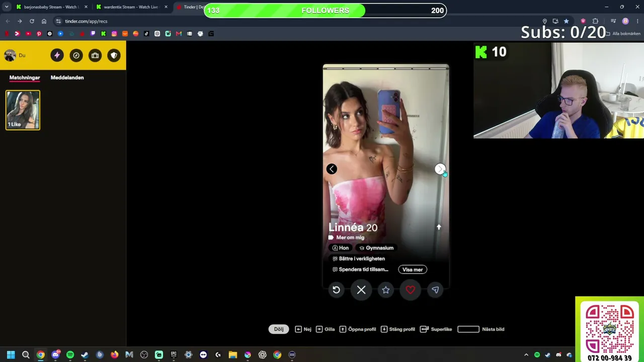Click the red Like heart button
The width and height of the screenshot is (644, 362).
tap(411, 290)
